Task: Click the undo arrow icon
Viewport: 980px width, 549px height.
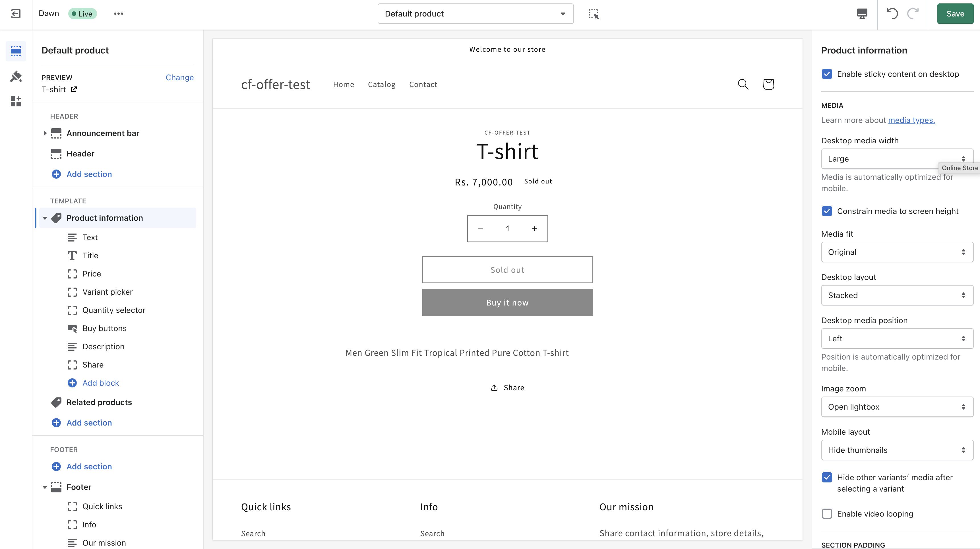Action: pyautogui.click(x=892, y=14)
